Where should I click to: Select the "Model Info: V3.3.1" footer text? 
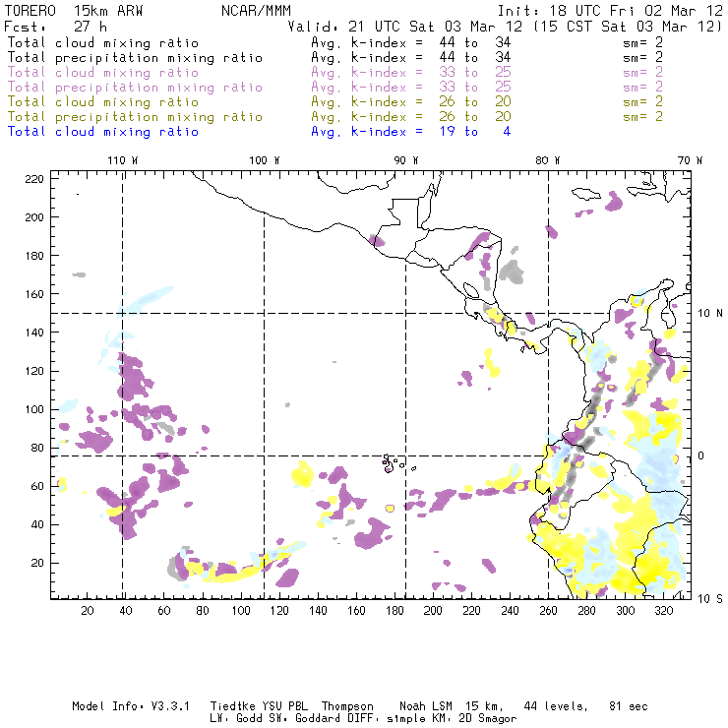tap(131, 706)
